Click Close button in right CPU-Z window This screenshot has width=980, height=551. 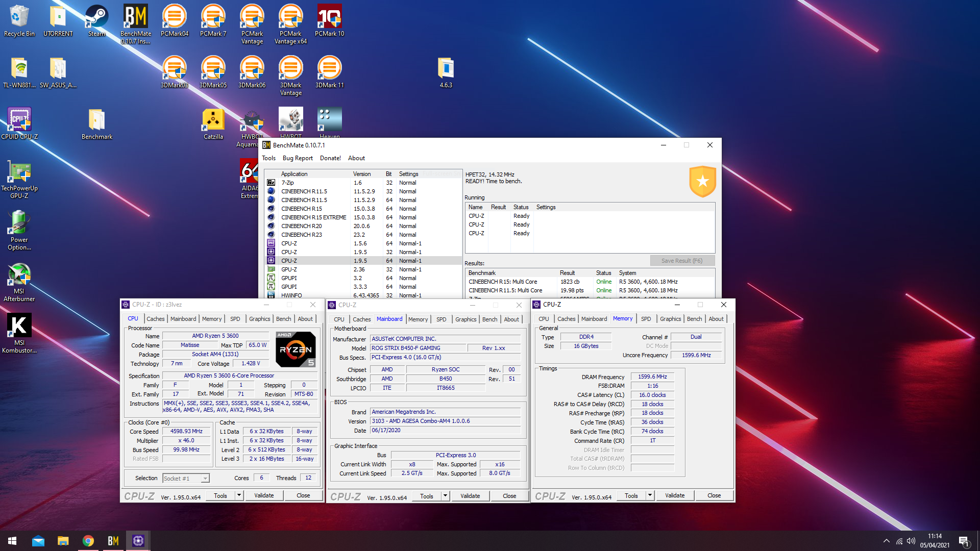coord(714,495)
